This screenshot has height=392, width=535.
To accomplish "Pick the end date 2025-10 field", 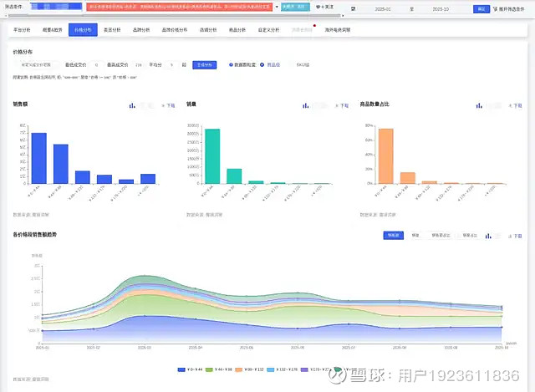I will click(x=441, y=9).
